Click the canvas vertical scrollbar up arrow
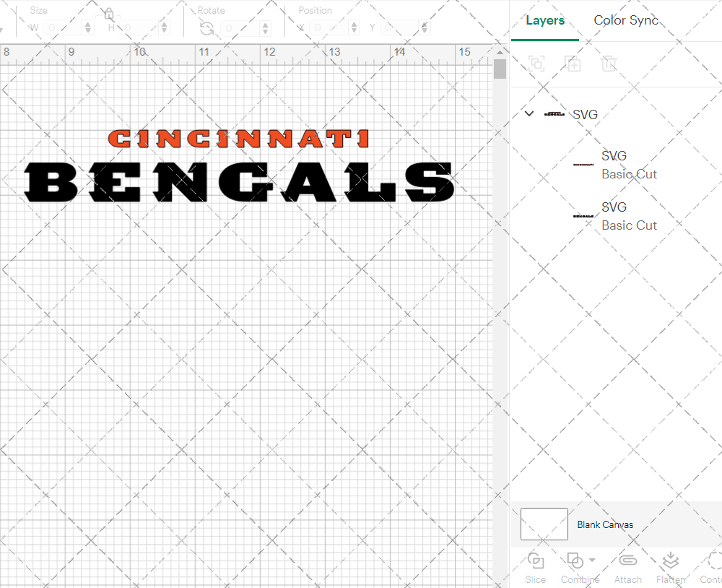This screenshot has height=588, width=722. [x=500, y=52]
